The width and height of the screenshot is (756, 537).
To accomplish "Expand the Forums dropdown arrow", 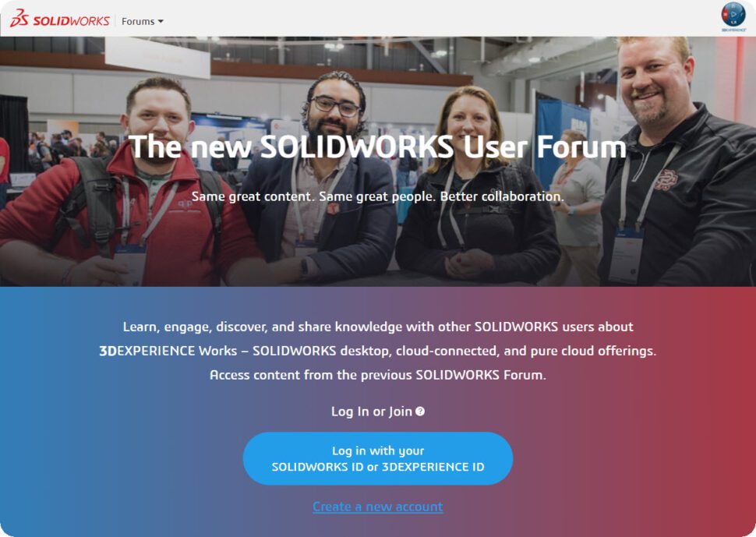I will (161, 22).
